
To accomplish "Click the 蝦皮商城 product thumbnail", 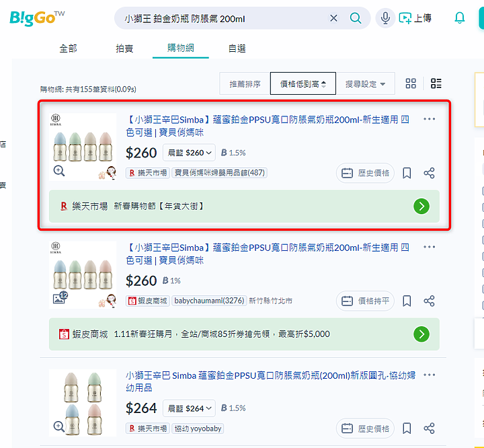I will click(x=83, y=274).
